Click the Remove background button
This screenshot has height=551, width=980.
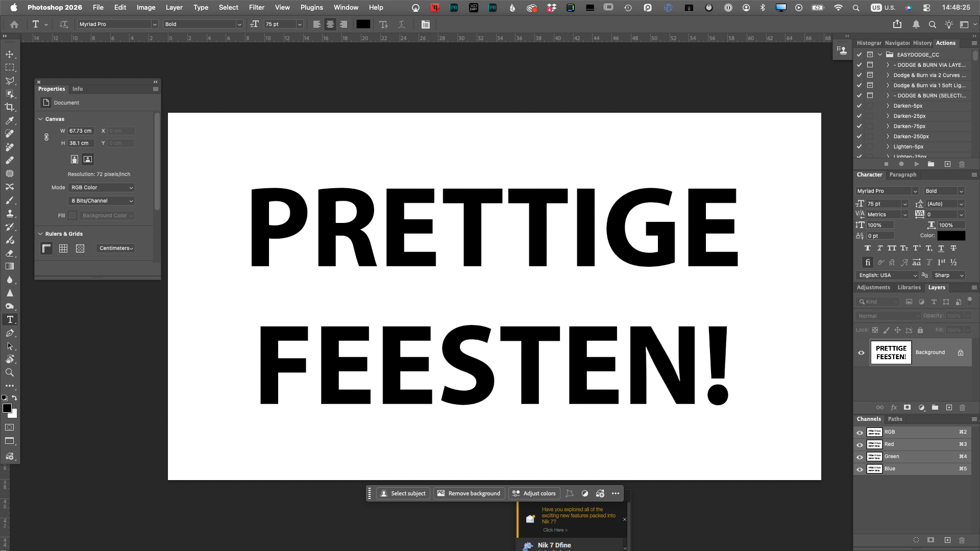click(x=469, y=493)
